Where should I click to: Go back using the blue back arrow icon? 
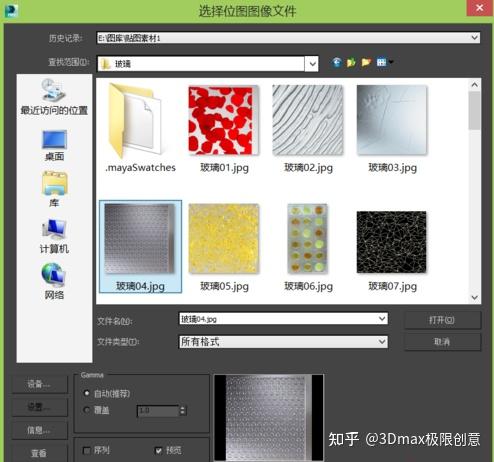(x=337, y=62)
